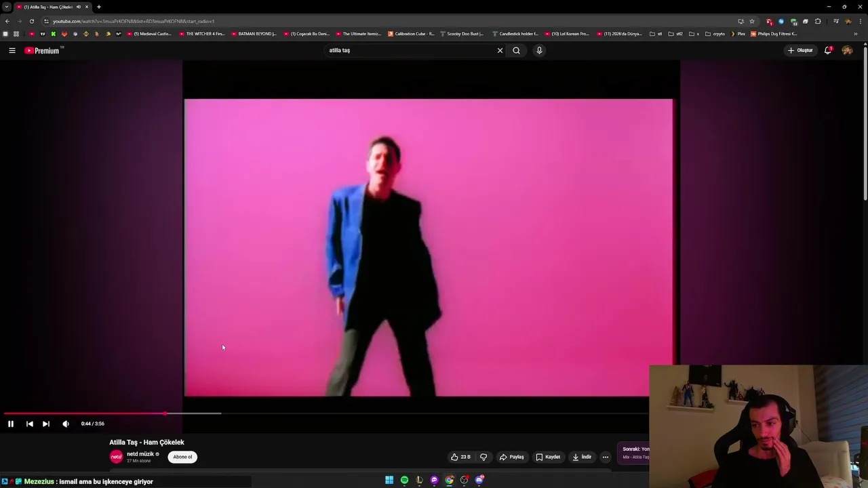
Task: Close the Atilla Taş tab
Action: (x=87, y=7)
